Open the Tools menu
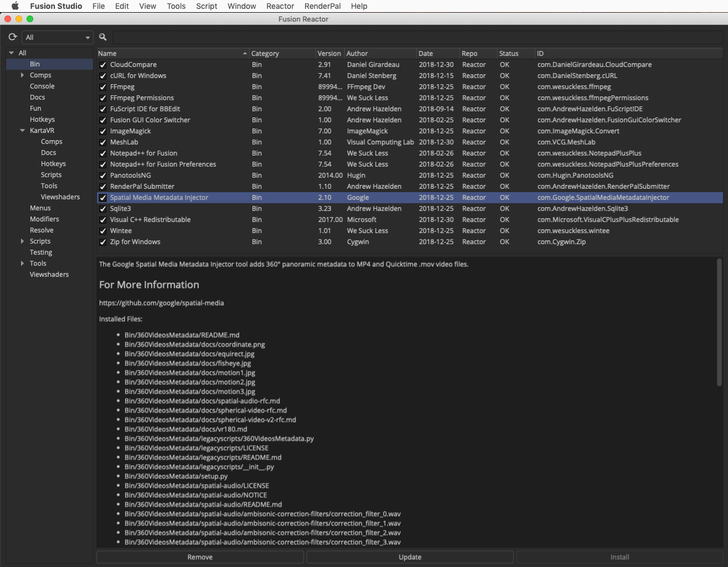 pyautogui.click(x=176, y=6)
